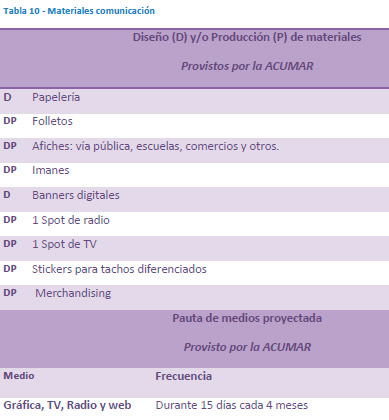The image size is (389, 420).
Task: Click 'Provisto por la ACUMAR' italic subtitle
Action: [247, 347]
